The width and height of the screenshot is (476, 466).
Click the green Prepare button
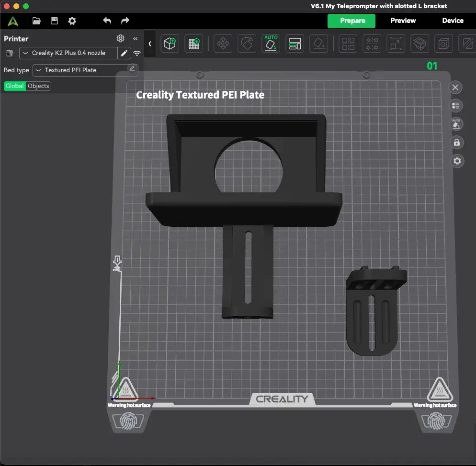coord(352,21)
